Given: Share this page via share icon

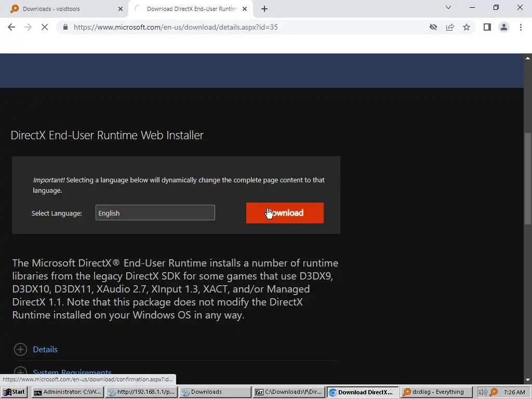Looking at the screenshot, I should coord(450,27).
